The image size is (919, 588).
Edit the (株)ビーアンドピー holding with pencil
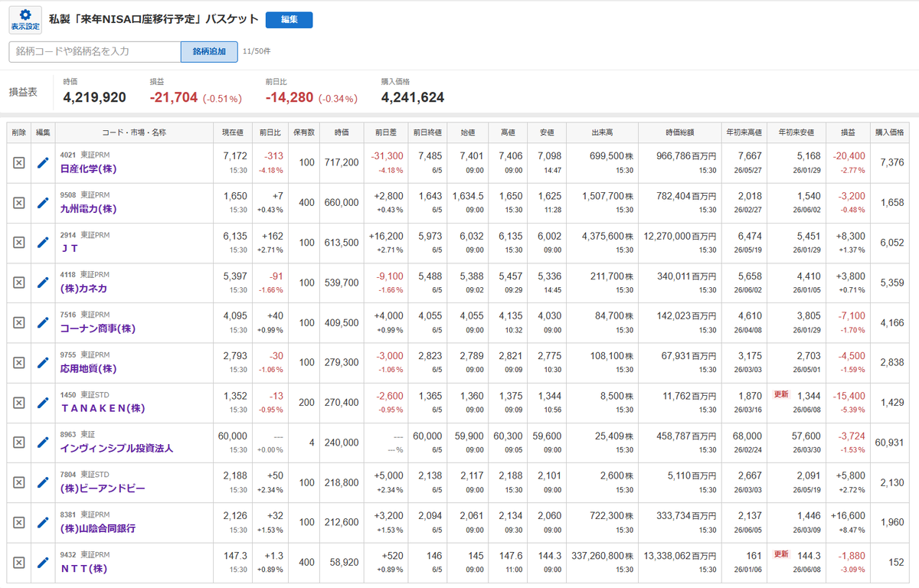(x=43, y=482)
